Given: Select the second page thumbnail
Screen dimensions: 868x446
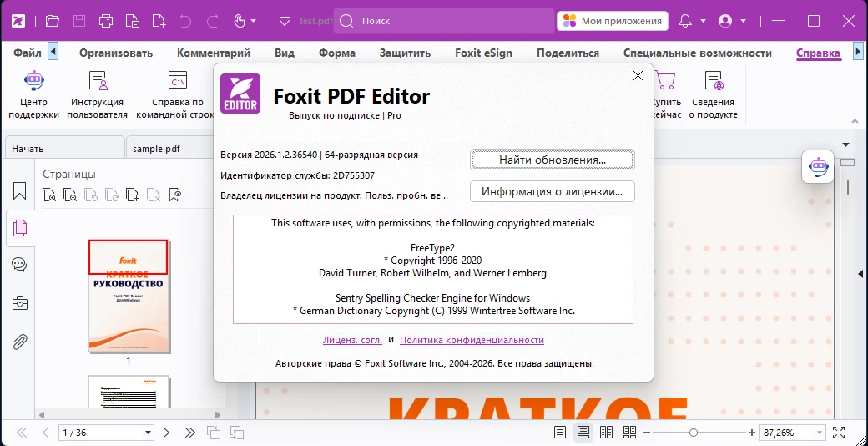Looking at the screenshot, I should 129,391.
